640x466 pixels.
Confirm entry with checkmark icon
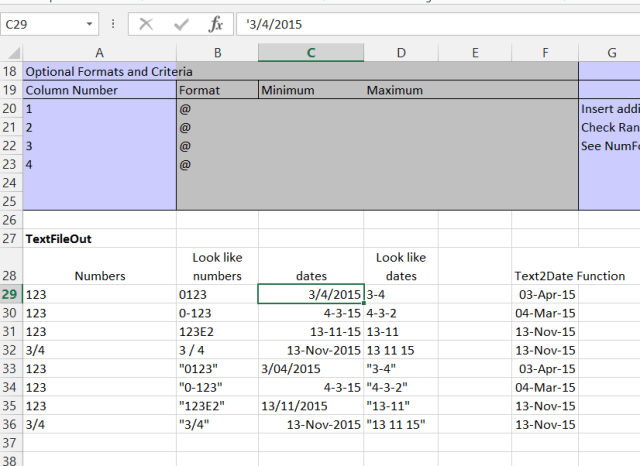181,24
